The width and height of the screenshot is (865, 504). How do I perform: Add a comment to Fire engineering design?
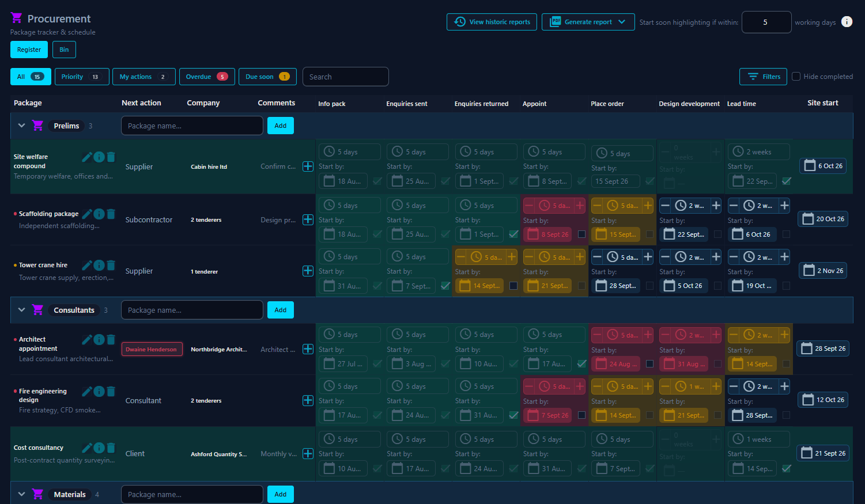tap(308, 400)
